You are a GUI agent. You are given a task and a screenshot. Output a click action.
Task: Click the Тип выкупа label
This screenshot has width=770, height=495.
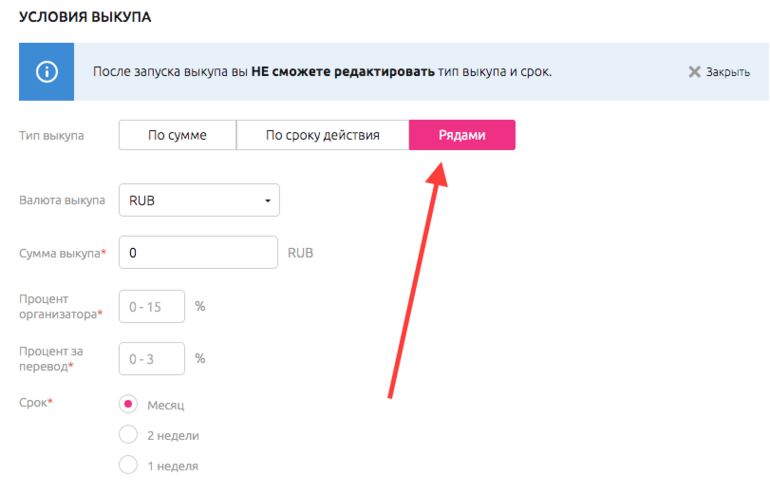pos(52,135)
